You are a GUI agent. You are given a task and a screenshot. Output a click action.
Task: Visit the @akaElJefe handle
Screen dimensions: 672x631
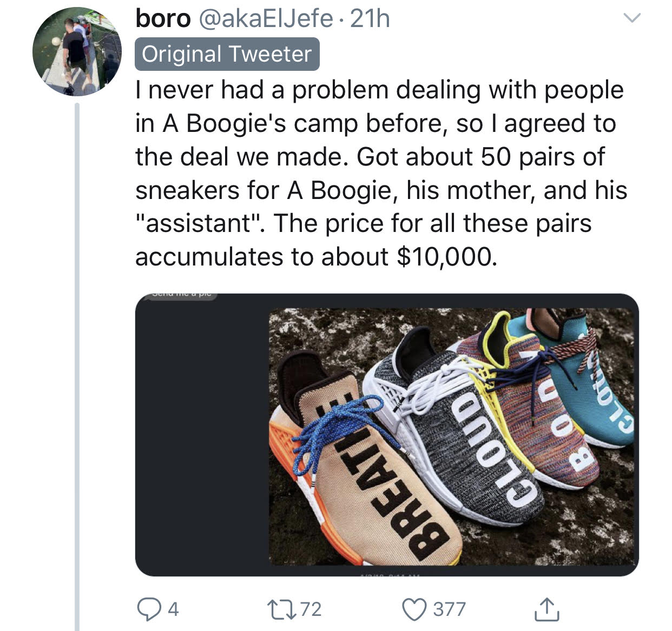pyautogui.click(x=265, y=19)
